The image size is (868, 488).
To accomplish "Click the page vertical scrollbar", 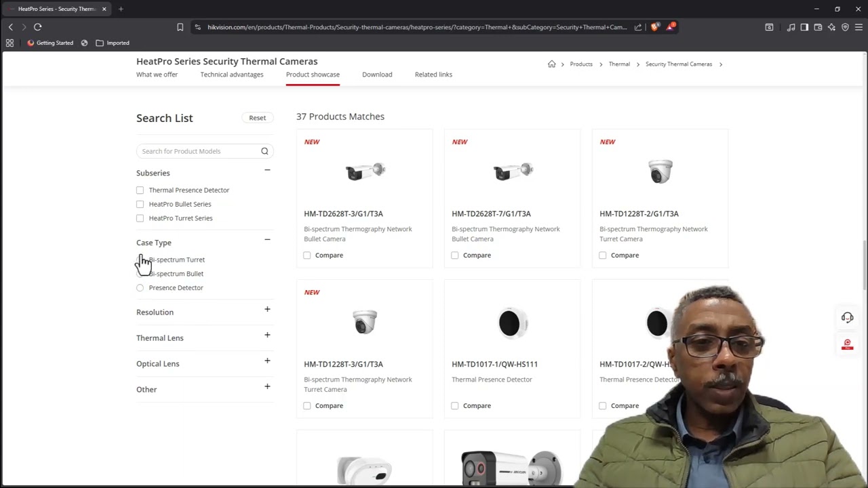I will 865,266.
